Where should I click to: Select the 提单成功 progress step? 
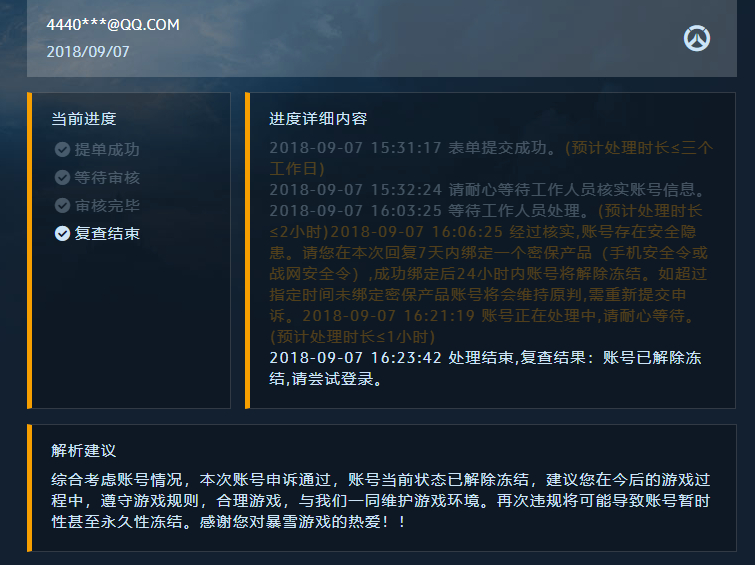pos(107,150)
